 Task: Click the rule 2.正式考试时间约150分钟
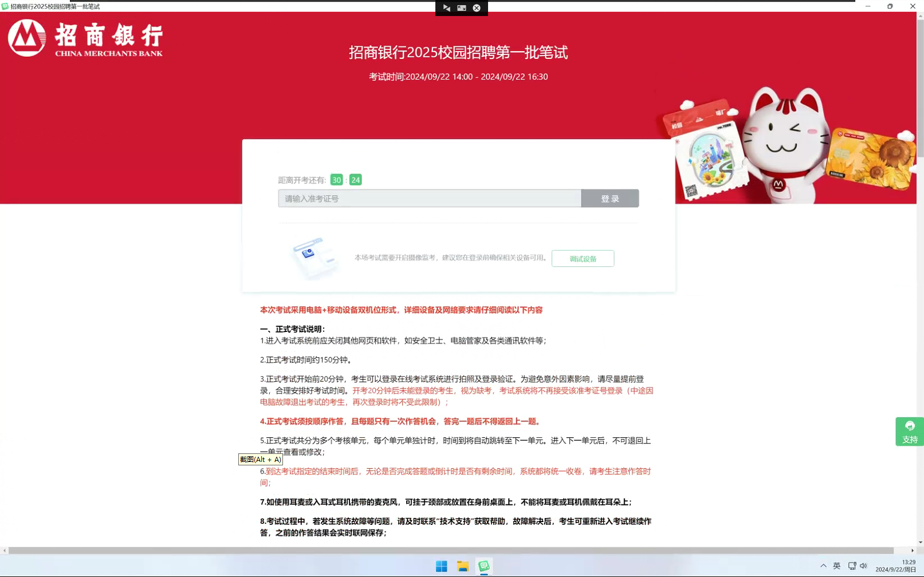click(306, 360)
